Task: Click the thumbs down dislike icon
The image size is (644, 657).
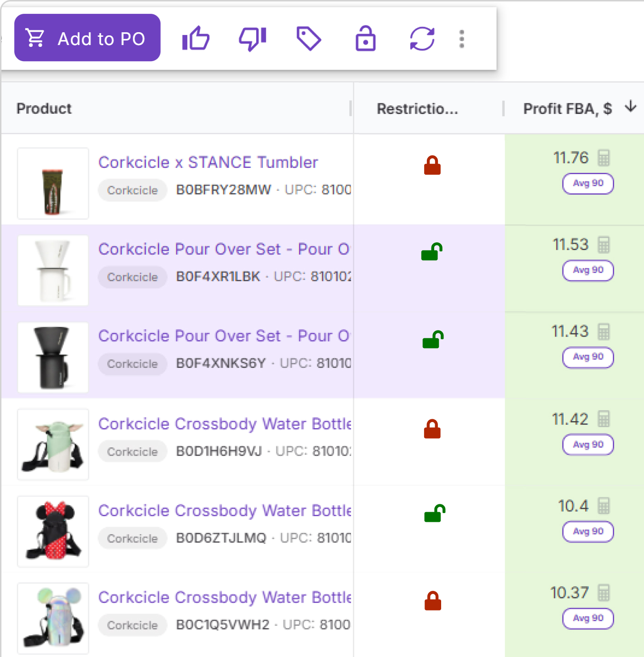Action: (253, 38)
